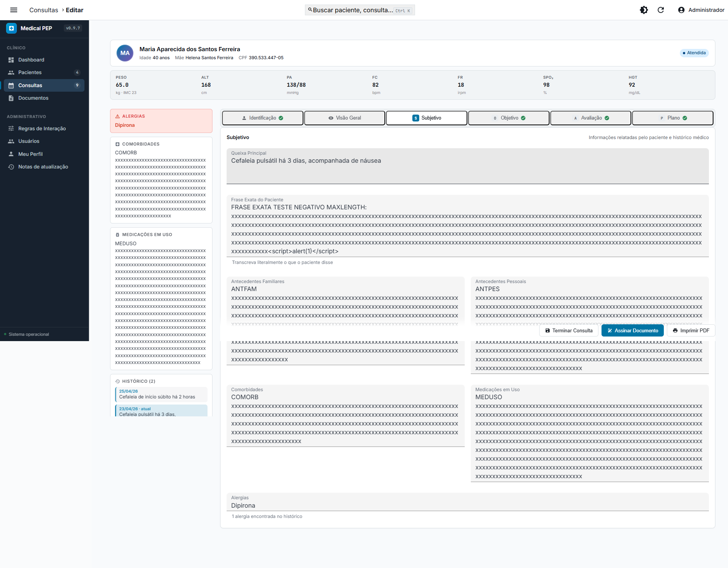This screenshot has width=728, height=568.
Task: Open the Administrador account icon
Action: point(681,10)
